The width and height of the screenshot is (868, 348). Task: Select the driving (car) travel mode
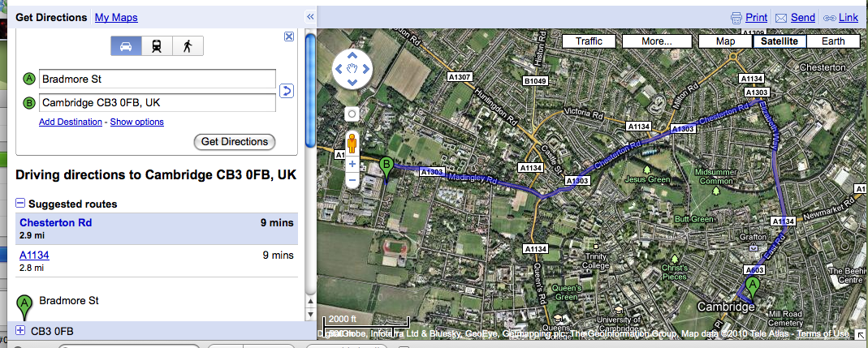tap(126, 46)
